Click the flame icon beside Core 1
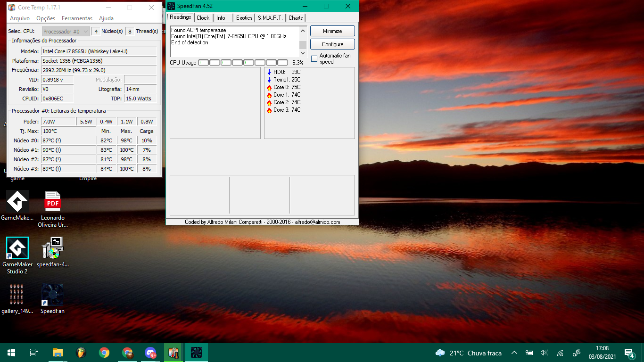This screenshot has width=644, height=362. [269, 95]
